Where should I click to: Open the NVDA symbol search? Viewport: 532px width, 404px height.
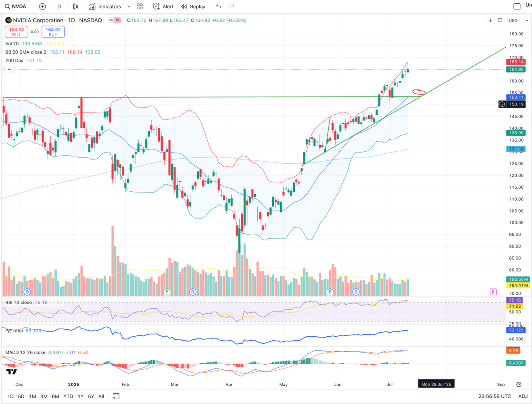tap(16, 7)
